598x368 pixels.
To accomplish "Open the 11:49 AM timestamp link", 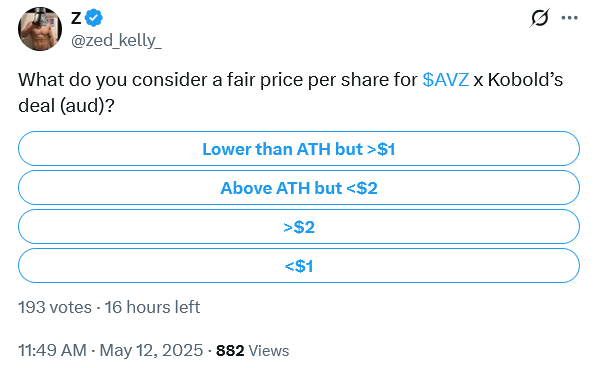I will pyautogui.click(x=52, y=350).
